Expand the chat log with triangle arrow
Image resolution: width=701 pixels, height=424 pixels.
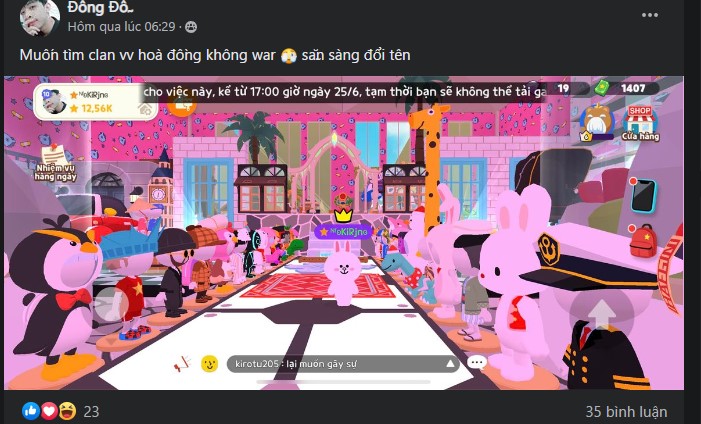click(450, 364)
